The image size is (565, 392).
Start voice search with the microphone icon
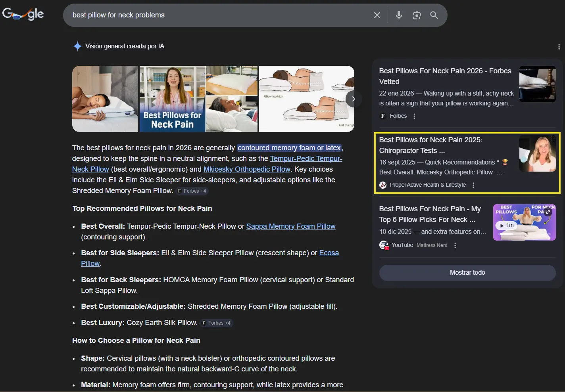(x=399, y=15)
